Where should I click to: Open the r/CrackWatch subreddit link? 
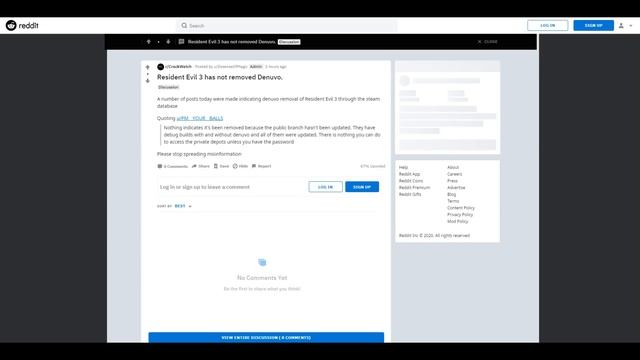[178, 67]
